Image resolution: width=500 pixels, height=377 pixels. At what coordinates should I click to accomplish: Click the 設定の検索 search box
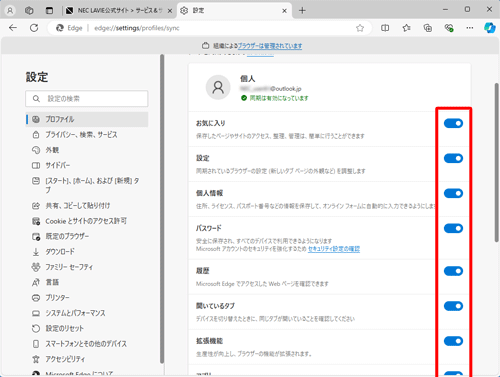(x=87, y=99)
